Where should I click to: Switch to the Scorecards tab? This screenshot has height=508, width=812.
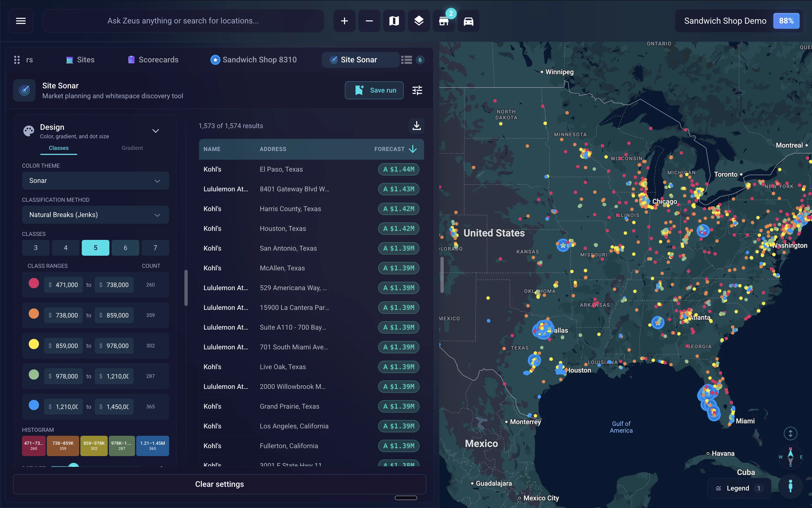click(153, 60)
